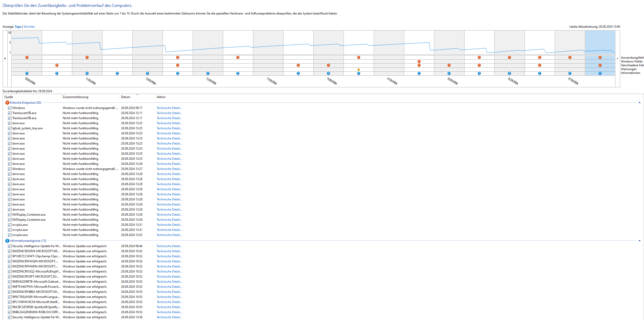The height and width of the screenshot is (320, 644).
Task: Switch chart view to Wochen
Action: click(x=29, y=27)
